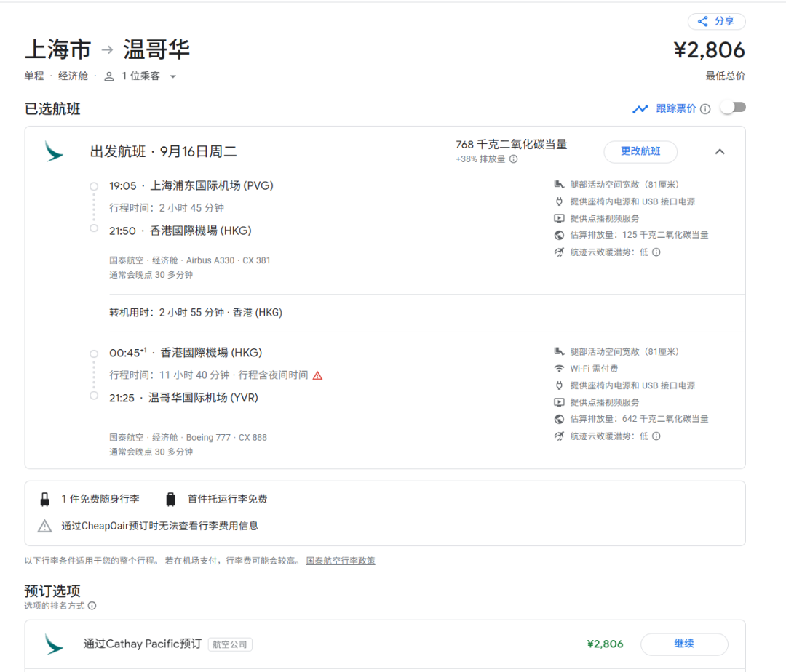786x672 pixels.
Task: Click the red overnight warning triangle
Action: (x=317, y=375)
